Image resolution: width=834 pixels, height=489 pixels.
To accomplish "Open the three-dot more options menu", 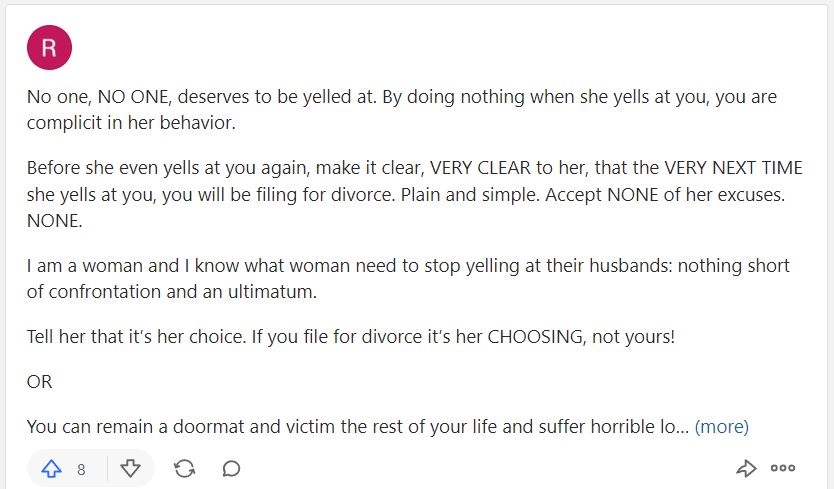I will click(x=783, y=468).
